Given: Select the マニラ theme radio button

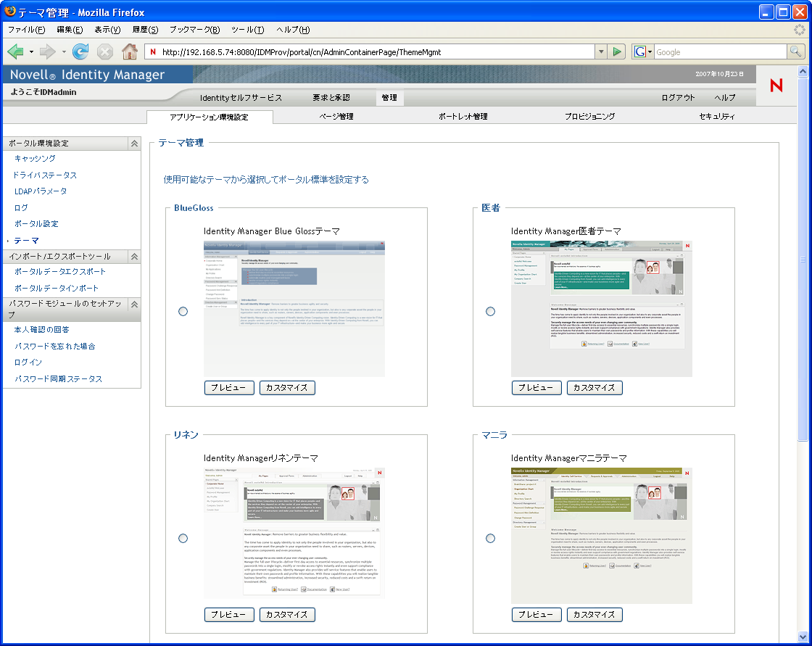Looking at the screenshot, I should [x=490, y=538].
